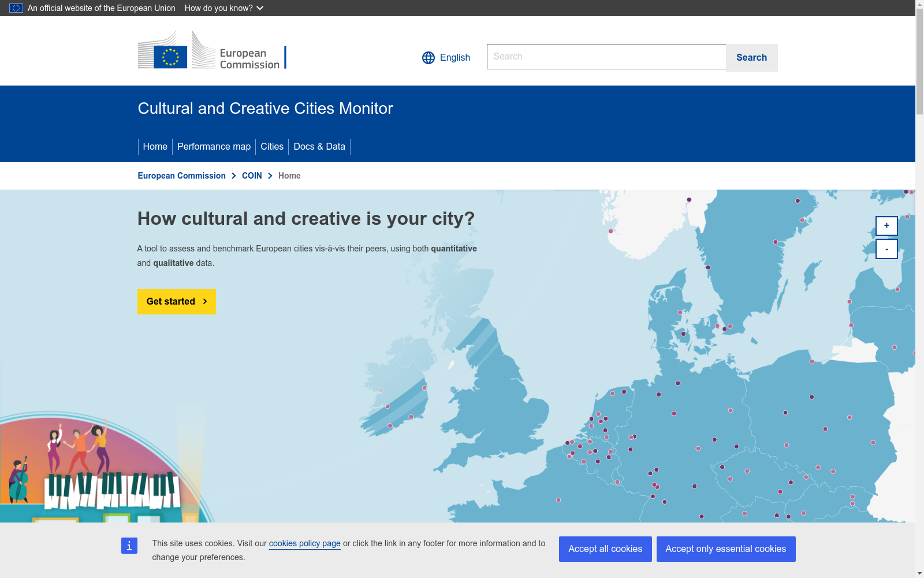Follow the European Commission breadcrumb link
The width and height of the screenshot is (924, 578).
(x=182, y=176)
